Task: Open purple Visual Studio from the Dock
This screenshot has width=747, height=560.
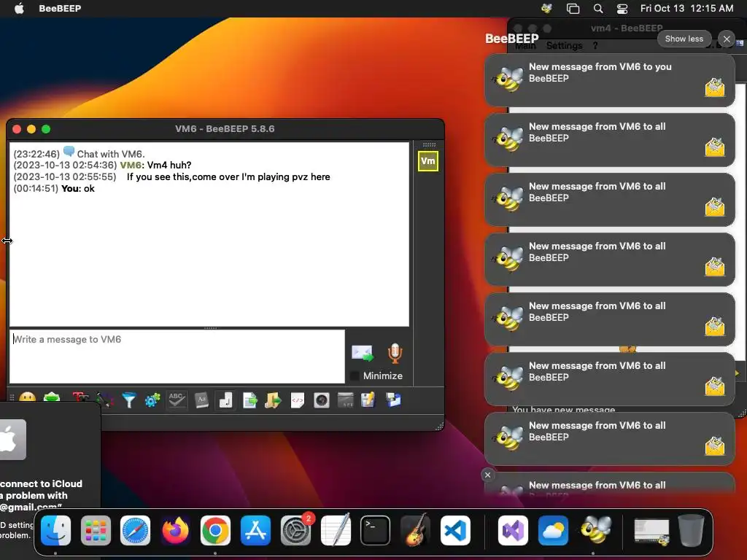Action: [x=513, y=530]
